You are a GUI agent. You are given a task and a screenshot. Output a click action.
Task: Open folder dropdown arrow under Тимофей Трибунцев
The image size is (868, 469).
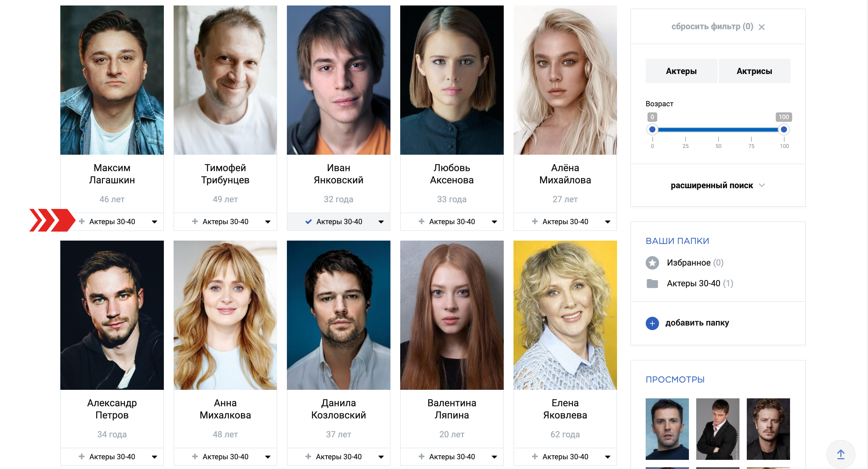pos(267,222)
